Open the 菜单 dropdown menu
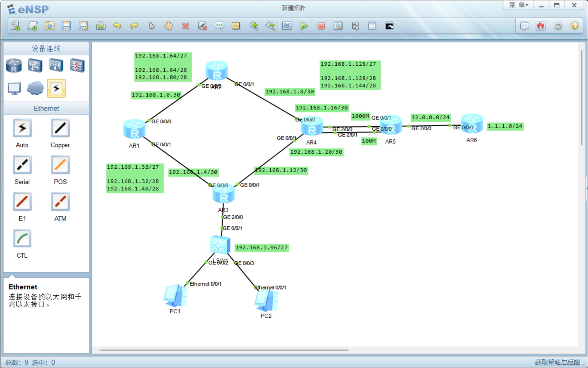This screenshot has height=368, width=588. 518,5
